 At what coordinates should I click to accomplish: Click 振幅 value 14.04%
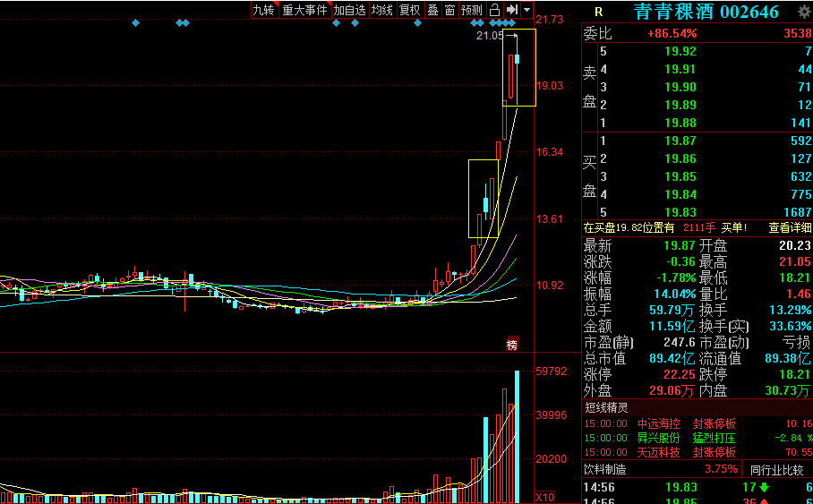pyautogui.click(x=674, y=294)
